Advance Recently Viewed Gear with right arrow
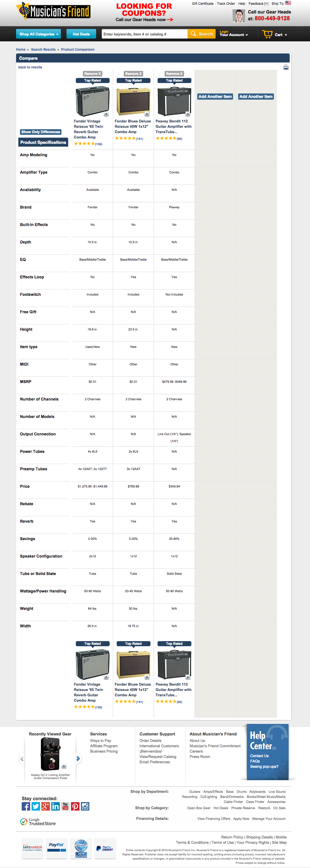This screenshot has width=310, height=868. 78,759
